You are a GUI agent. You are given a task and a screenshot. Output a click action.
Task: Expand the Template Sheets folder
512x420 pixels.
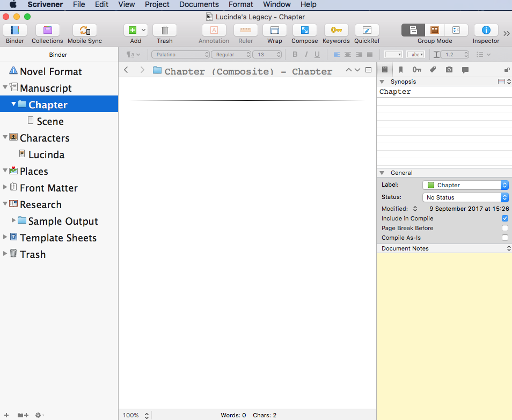tap(5, 237)
